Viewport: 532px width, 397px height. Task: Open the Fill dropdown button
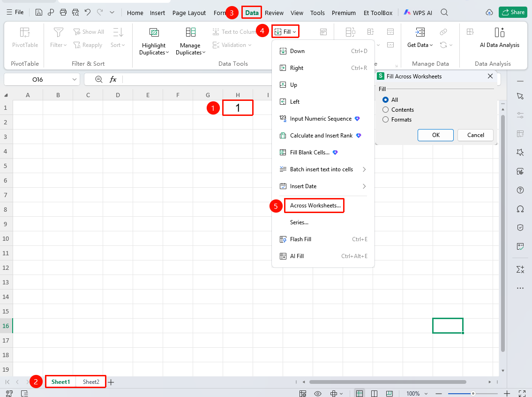pos(285,31)
